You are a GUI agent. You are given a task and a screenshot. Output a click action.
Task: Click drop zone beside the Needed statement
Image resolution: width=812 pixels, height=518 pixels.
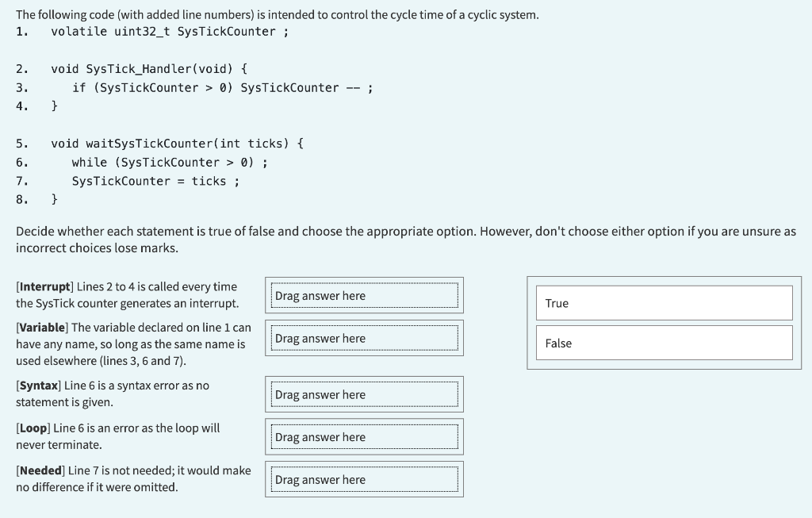tap(364, 479)
